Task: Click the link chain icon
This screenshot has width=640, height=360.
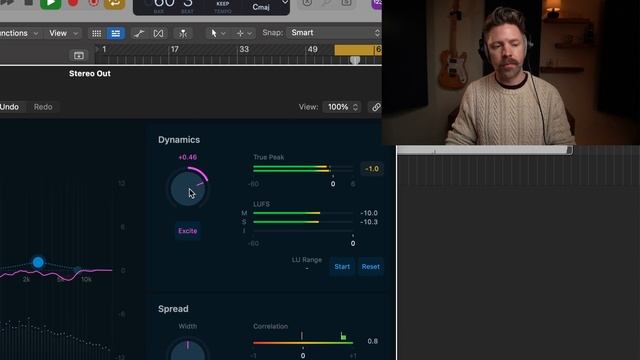Action: click(376, 107)
